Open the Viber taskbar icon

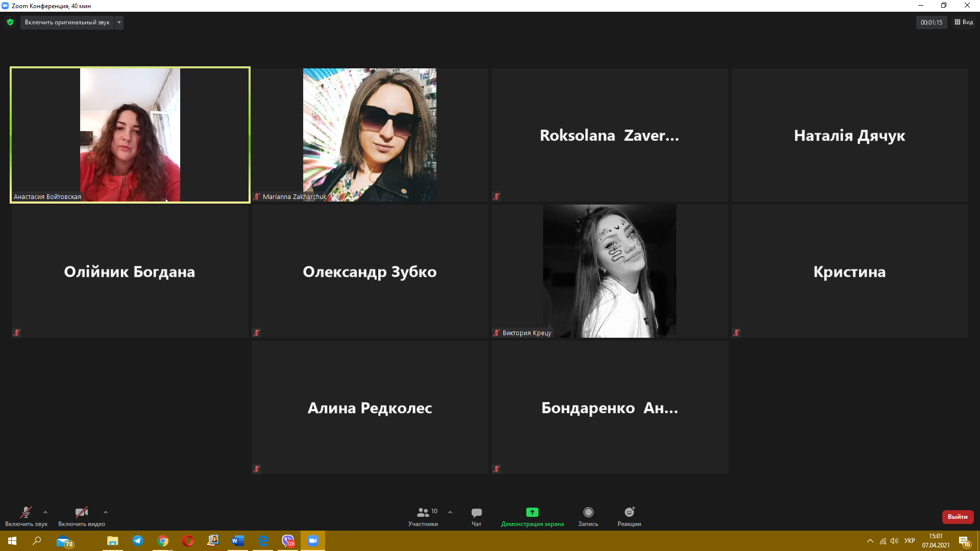[x=288, y=541]
